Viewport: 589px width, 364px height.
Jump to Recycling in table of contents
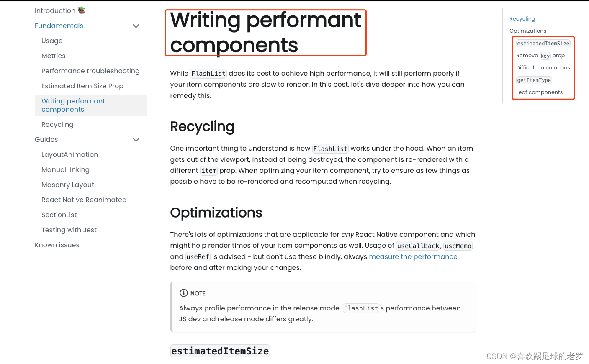tap(522, 19)
